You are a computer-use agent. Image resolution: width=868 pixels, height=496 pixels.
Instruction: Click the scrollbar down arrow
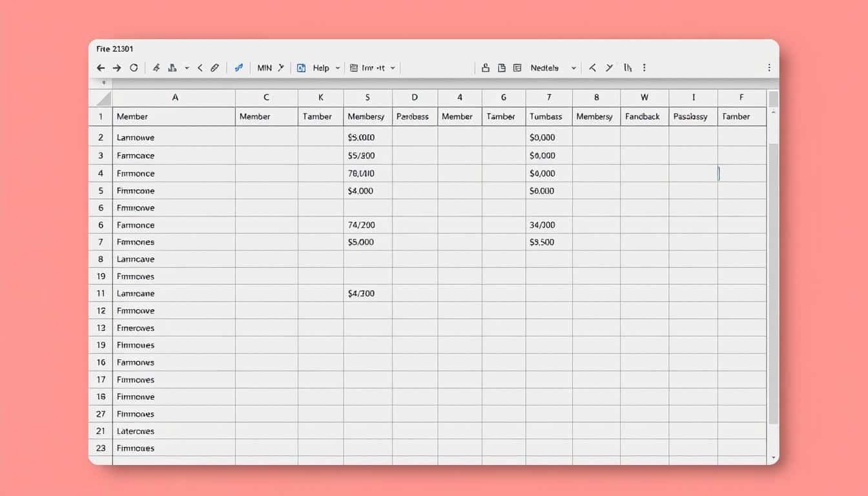pyautogui.click(x=774, y=458)
